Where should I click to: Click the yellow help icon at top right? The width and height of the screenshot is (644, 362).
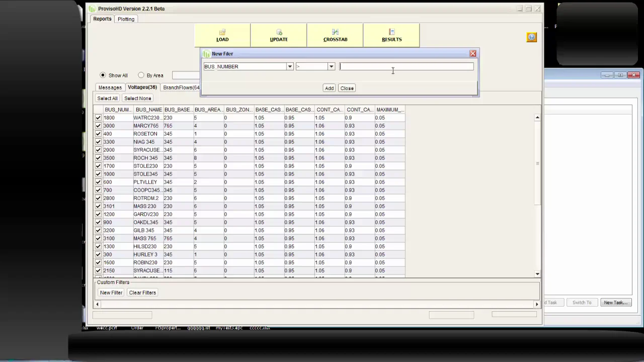pos(532,37)
